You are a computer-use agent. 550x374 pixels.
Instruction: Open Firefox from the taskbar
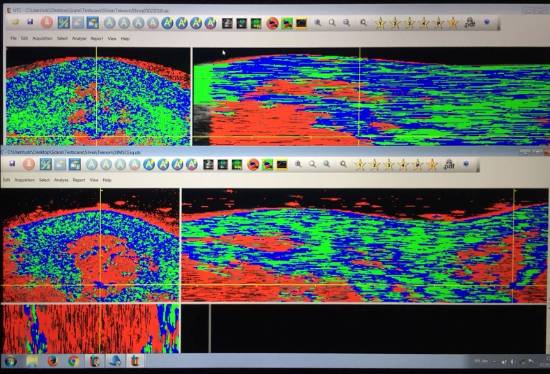pyautogui.click(x=53, y=361)
